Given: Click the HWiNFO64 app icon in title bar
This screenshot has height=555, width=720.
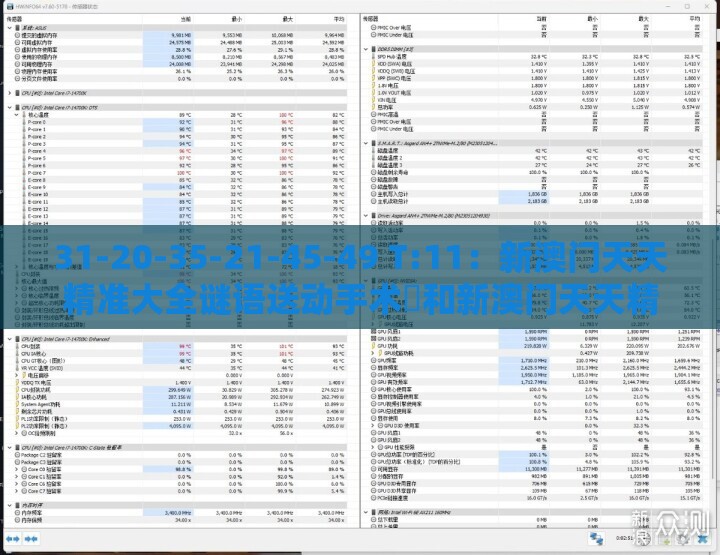Looking at the screenshot, I should pos(10,6).
